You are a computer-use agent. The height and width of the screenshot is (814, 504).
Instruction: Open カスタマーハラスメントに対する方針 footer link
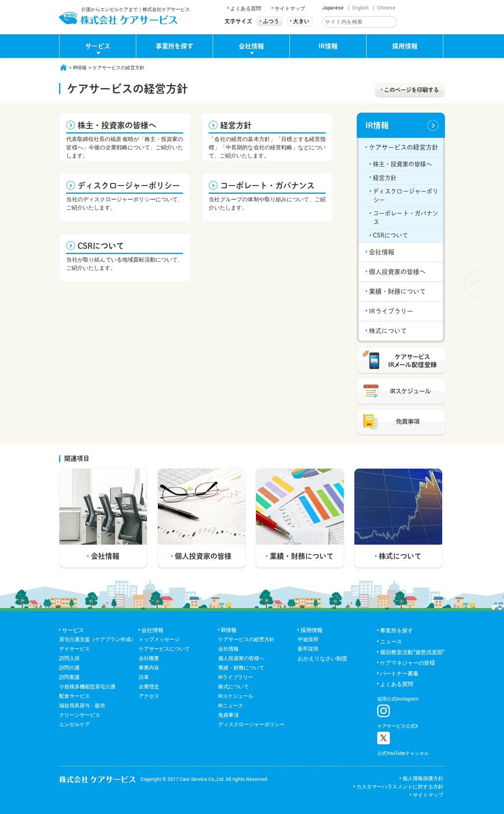tap(398, 786)
